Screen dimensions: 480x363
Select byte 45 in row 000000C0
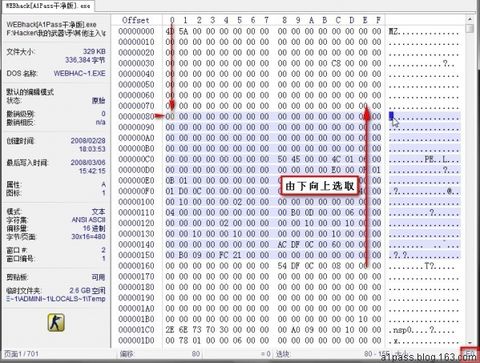[296, 159]
